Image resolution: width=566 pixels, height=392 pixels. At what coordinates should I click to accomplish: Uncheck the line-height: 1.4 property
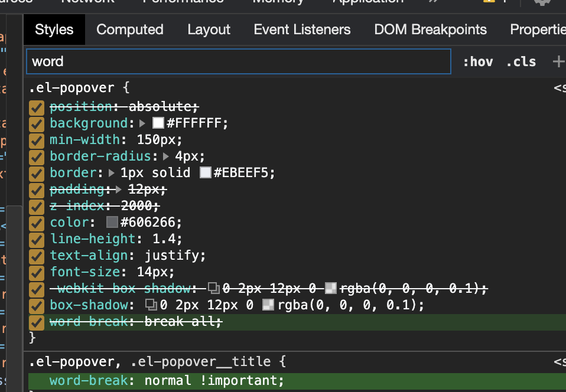click(x=37, y=240)
